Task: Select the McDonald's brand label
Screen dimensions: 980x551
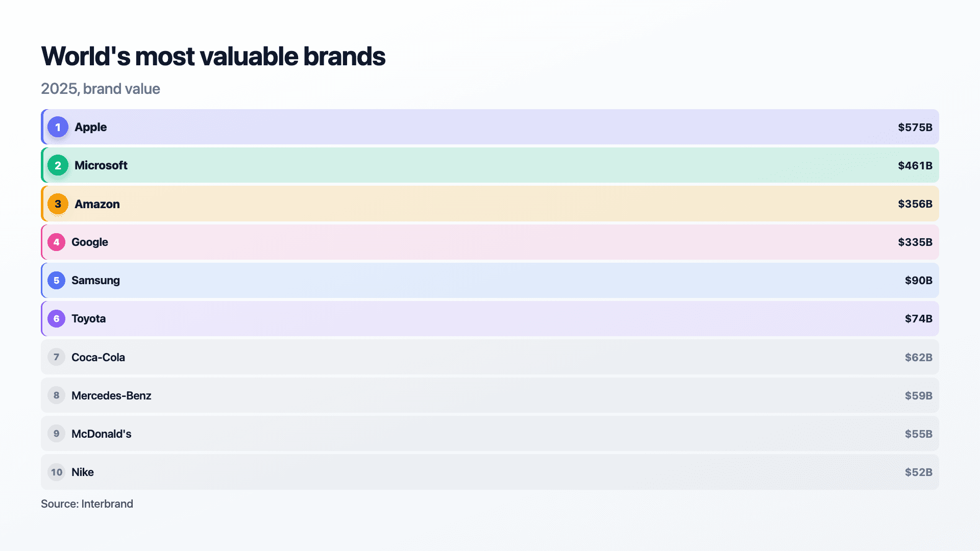Action: coord(102,434)
